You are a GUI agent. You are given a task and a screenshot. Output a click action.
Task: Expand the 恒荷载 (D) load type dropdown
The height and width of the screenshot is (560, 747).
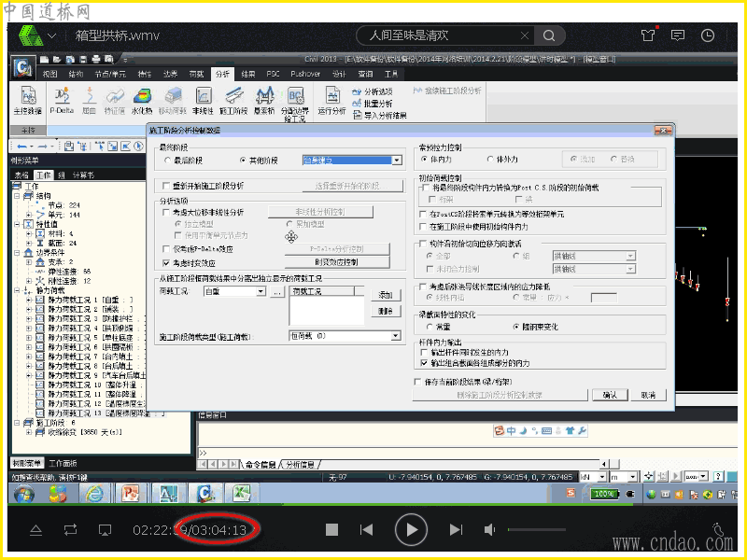pyautogui.click(x=397, y=335)
